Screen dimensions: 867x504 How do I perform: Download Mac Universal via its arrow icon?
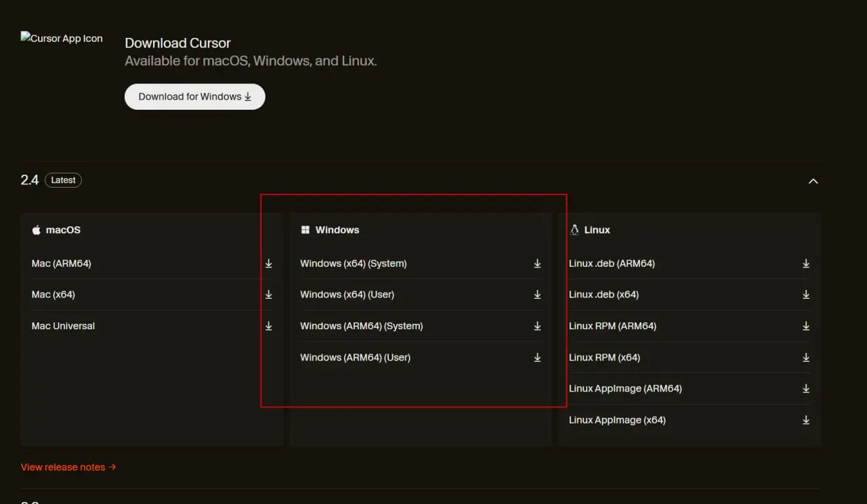pos(268,326)
